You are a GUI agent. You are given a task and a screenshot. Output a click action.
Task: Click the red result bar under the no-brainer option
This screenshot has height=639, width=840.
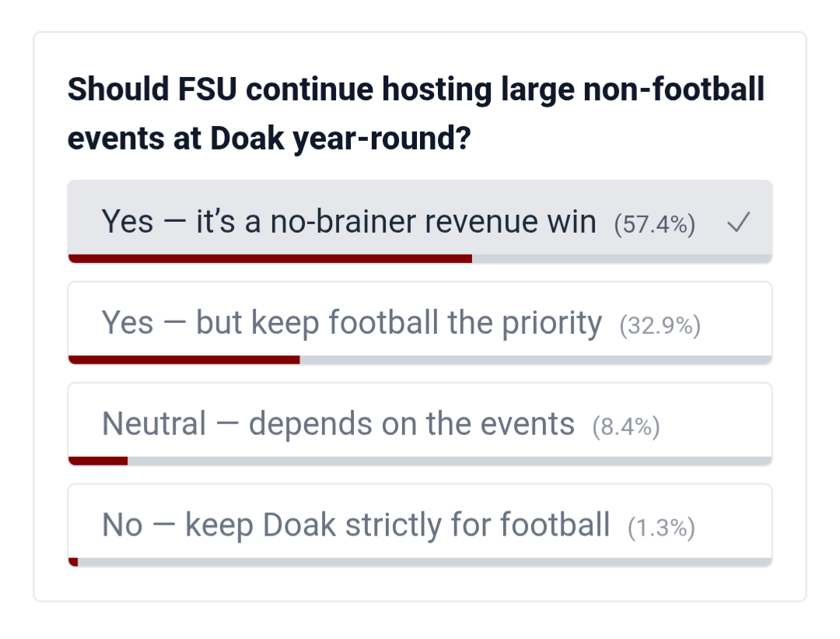click(x=270, y=258)
